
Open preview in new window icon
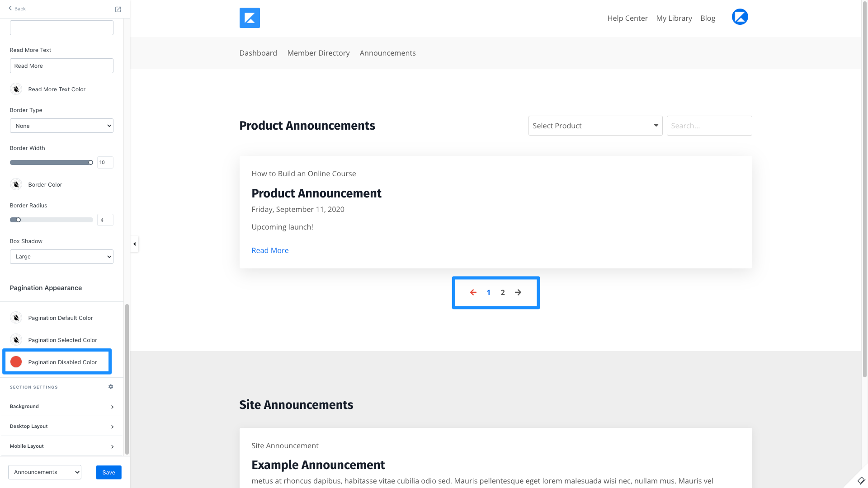click(x=118, y=9)
